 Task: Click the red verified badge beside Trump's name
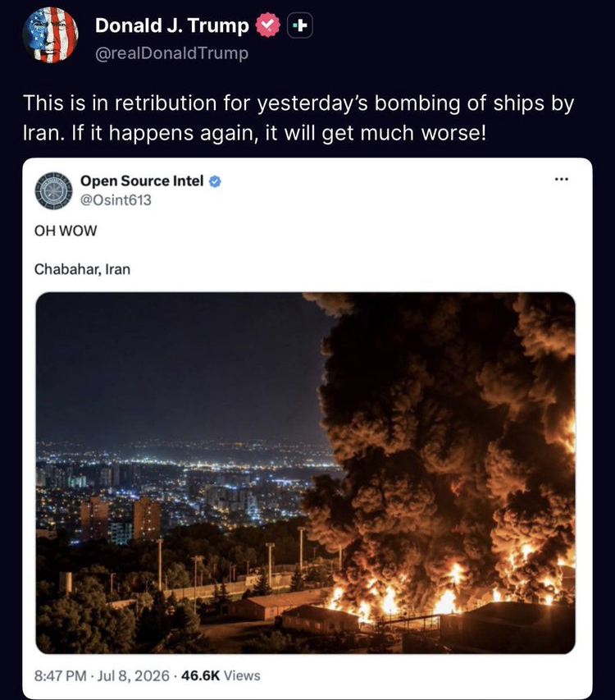[267, 25]
